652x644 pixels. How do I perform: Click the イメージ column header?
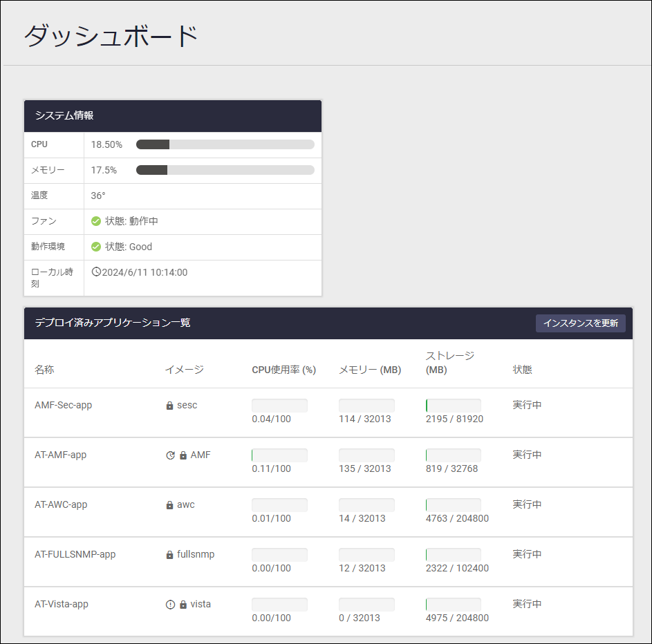click(x=185, y=370)
